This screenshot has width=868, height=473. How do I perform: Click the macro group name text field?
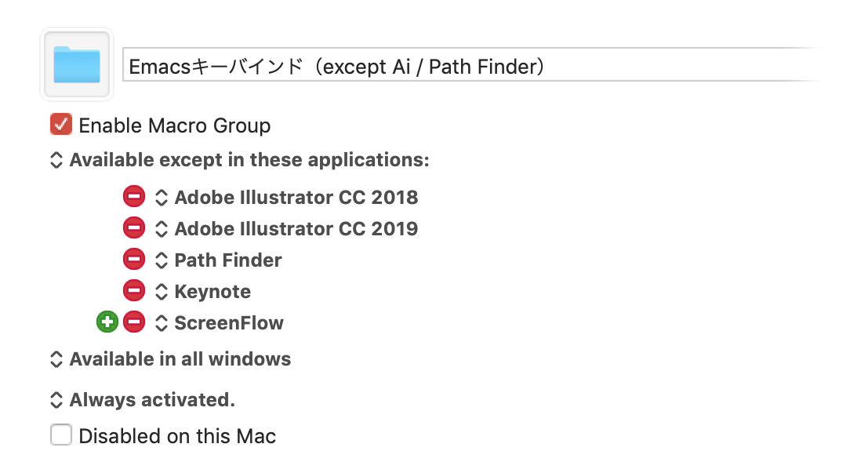[470, 65]
